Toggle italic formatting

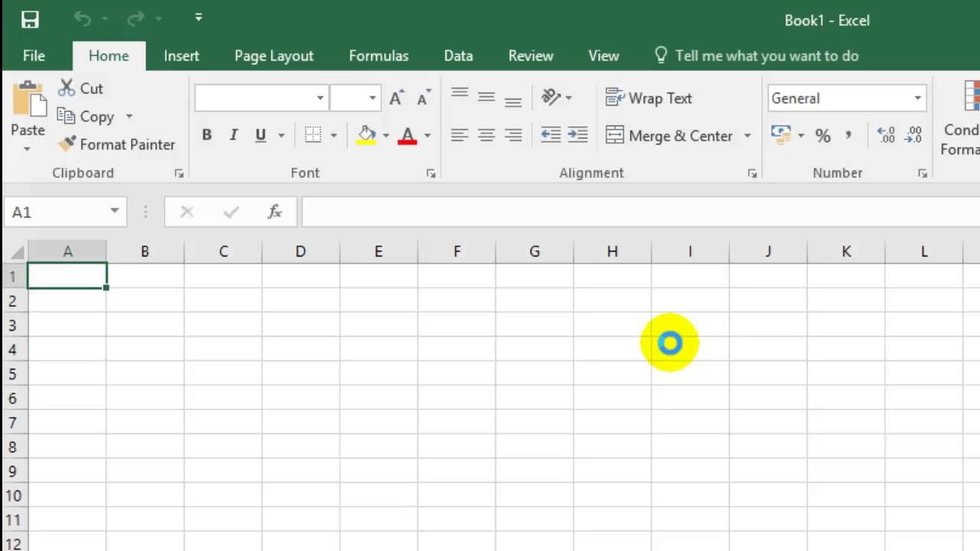coord(234,135)
